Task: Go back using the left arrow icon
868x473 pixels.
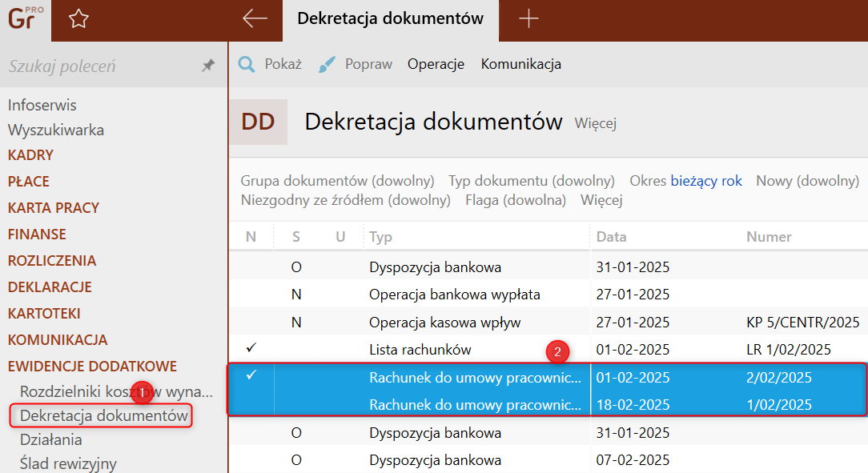Action: point(255,19)
